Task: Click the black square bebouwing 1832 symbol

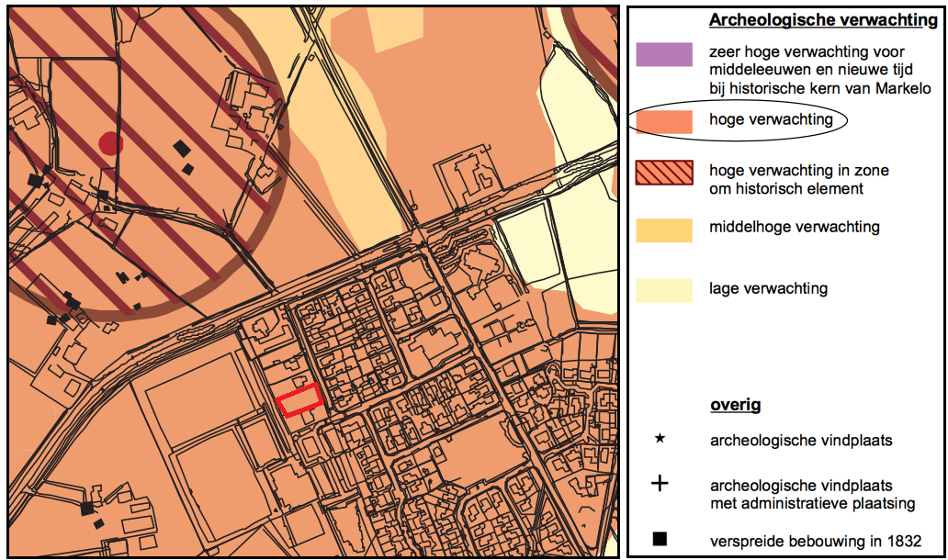Action: point(660,538)
